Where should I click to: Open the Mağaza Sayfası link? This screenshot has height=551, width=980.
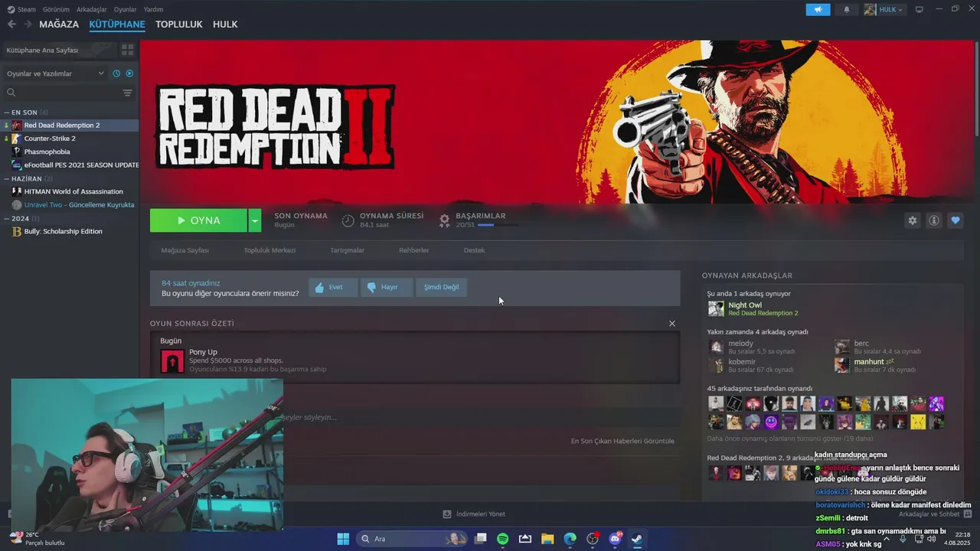click(x=185, y=250)
